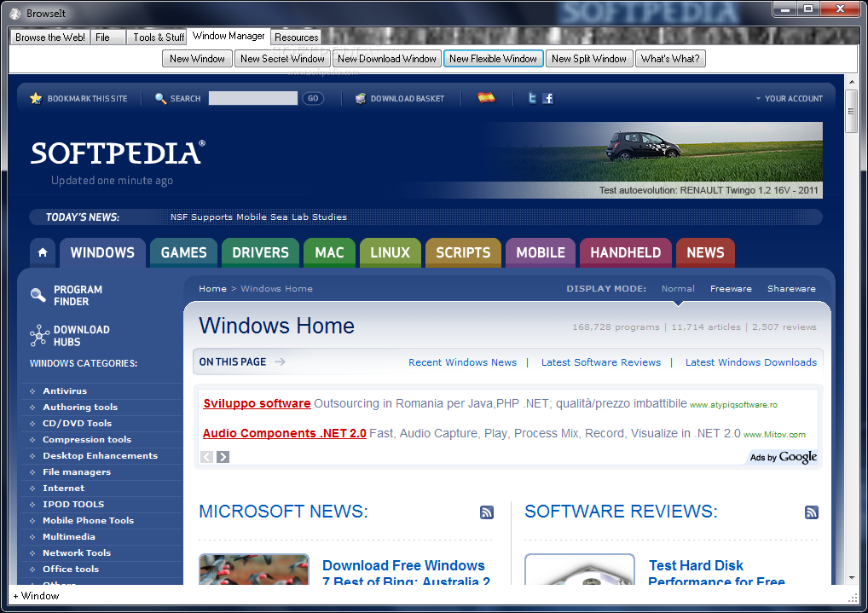Viewport: 868px width, 613px height.
Task: Open the Software Reviews RSS feed icon
Action: [812, 512]
